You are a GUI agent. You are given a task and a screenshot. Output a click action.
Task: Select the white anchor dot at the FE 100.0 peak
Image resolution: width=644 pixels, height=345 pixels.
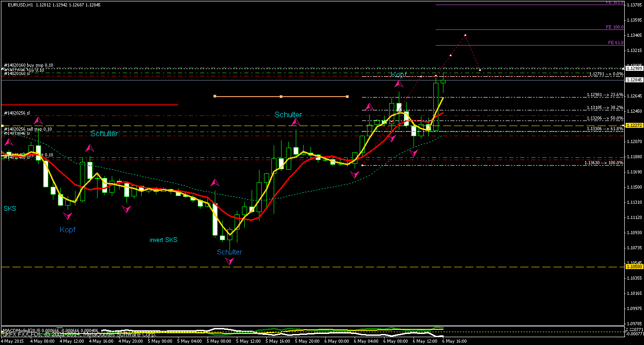[465, 34]
